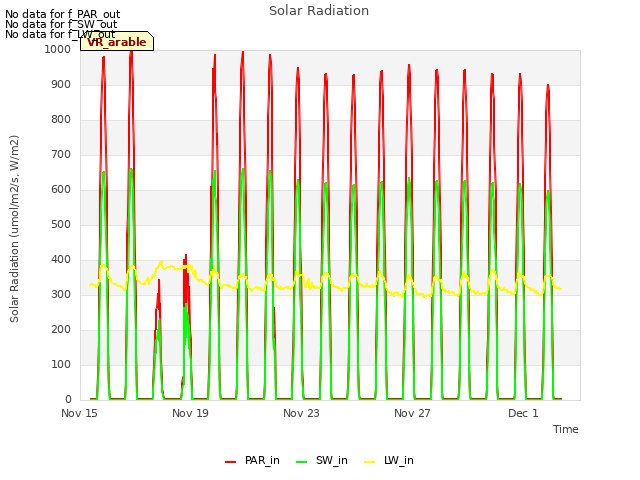Click the 'No data for f_SW_out' message
640x480 pixels.
point(61,24)
